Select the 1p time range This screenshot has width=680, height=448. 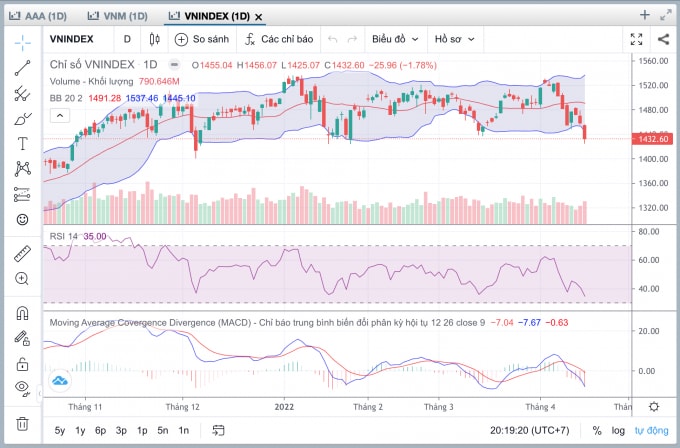142,431
